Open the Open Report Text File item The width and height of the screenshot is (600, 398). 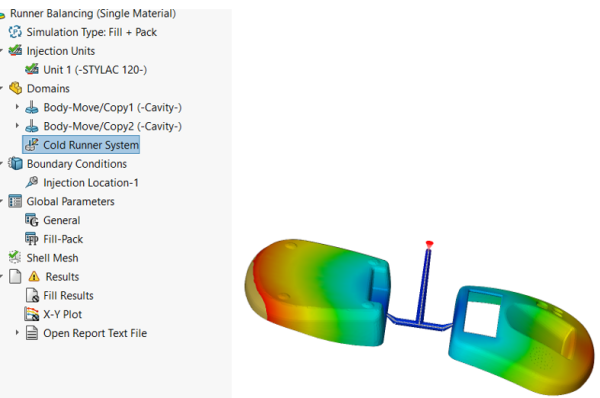[x=95, y=333]
